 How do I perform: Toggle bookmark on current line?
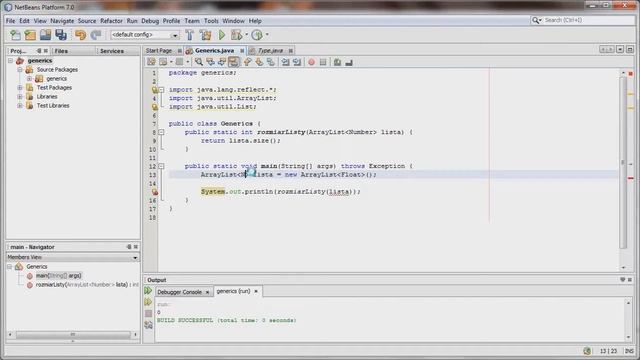click(271, 62)
